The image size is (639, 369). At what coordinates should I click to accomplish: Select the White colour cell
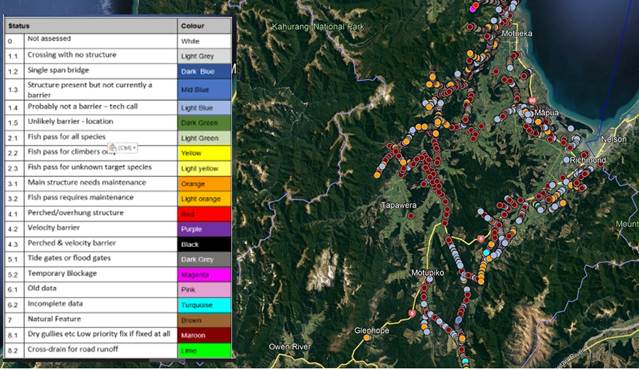[x=204, y=41]
